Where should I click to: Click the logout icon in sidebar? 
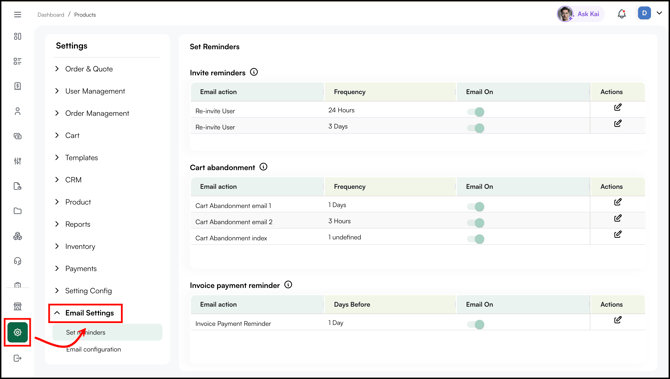(18, 358)
